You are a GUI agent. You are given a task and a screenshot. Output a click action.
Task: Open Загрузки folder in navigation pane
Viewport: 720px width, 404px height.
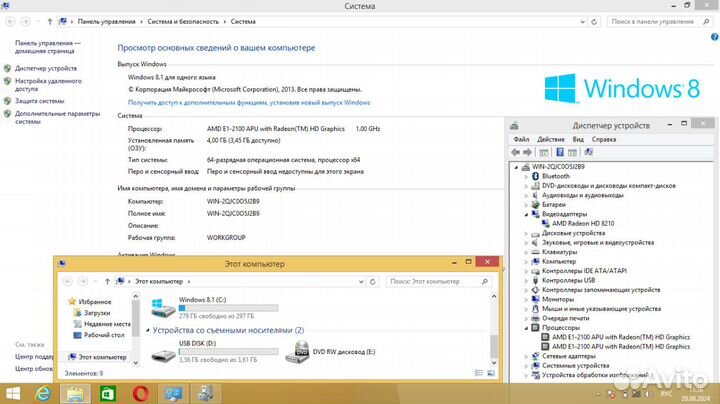97,313
